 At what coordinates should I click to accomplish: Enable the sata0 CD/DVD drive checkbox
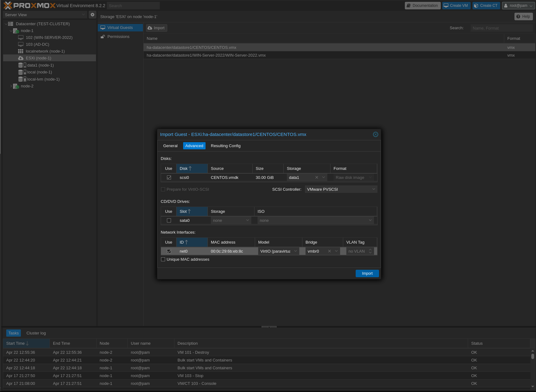(169, 221)
